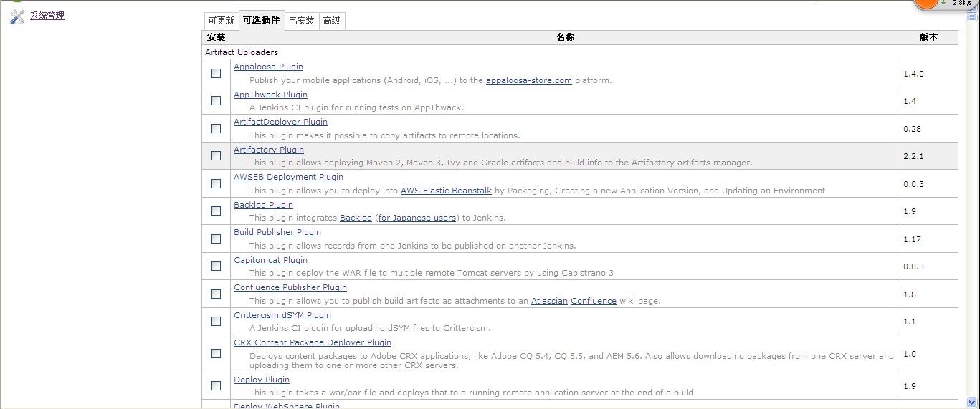Click CRX Content Package Deployer Plugin link
The height and width of the screenshot is (409, 980).
tap(313, 342)
